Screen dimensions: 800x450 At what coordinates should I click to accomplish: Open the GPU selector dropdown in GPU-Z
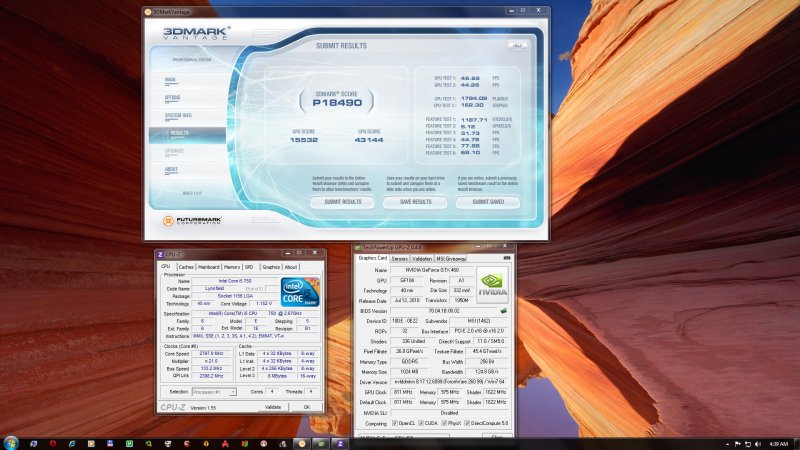coord(403,436)
